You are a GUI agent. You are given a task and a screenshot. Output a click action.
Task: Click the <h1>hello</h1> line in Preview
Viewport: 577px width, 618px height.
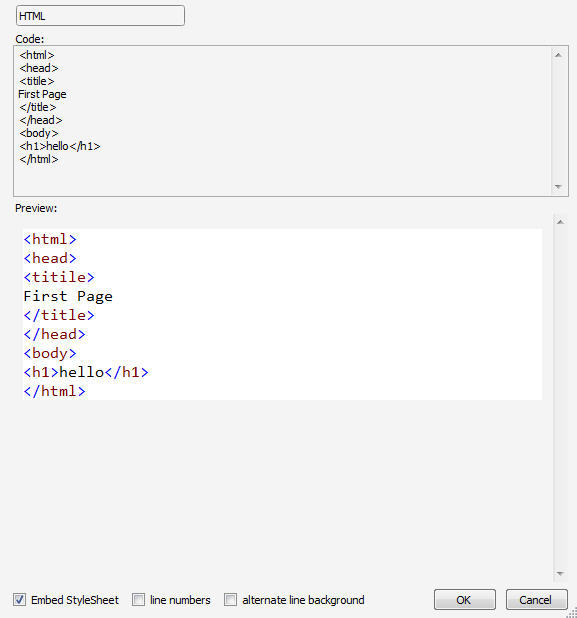86,372
